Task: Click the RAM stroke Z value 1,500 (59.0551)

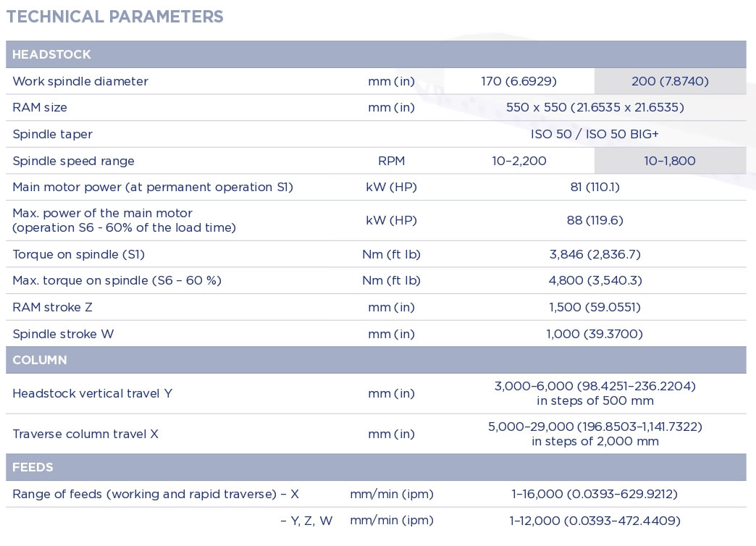Action: pyautogui.click(x=595, y=307)
